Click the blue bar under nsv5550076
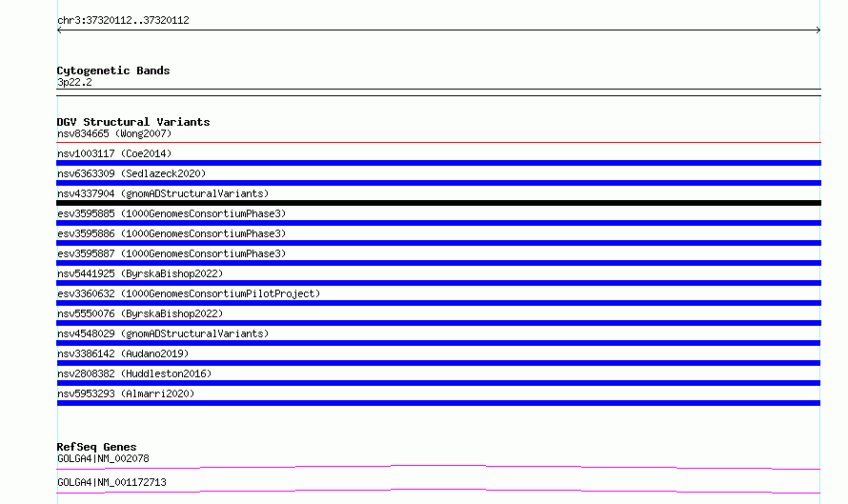Viewport: 848px width, 504px height. pyautogui.click(x=438, y=323)
